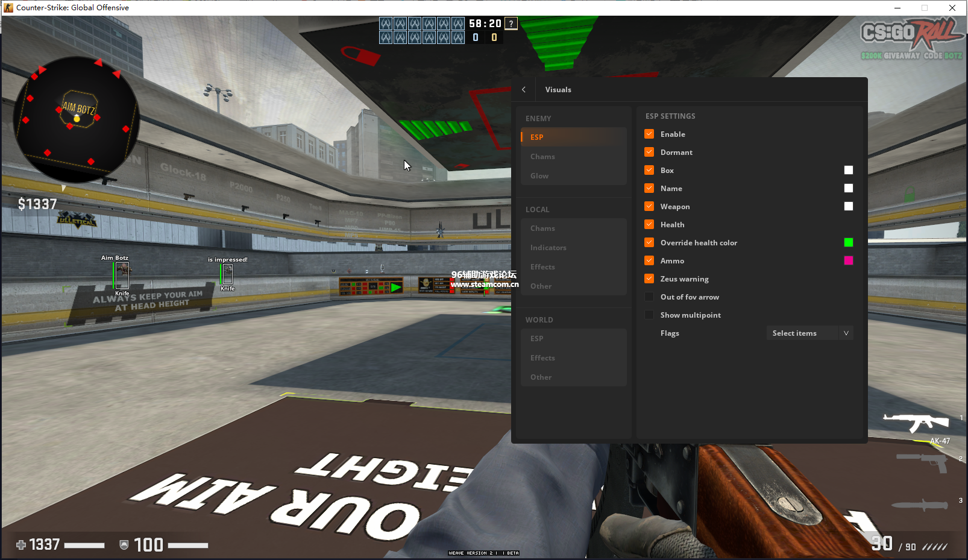Open the Enemy Glow section
The height and width of the screenshot is (560, 968).
click(574, 175)
